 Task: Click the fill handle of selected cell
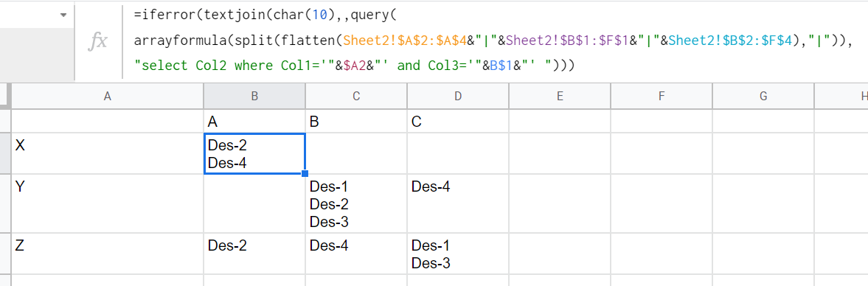click(305, 174)
